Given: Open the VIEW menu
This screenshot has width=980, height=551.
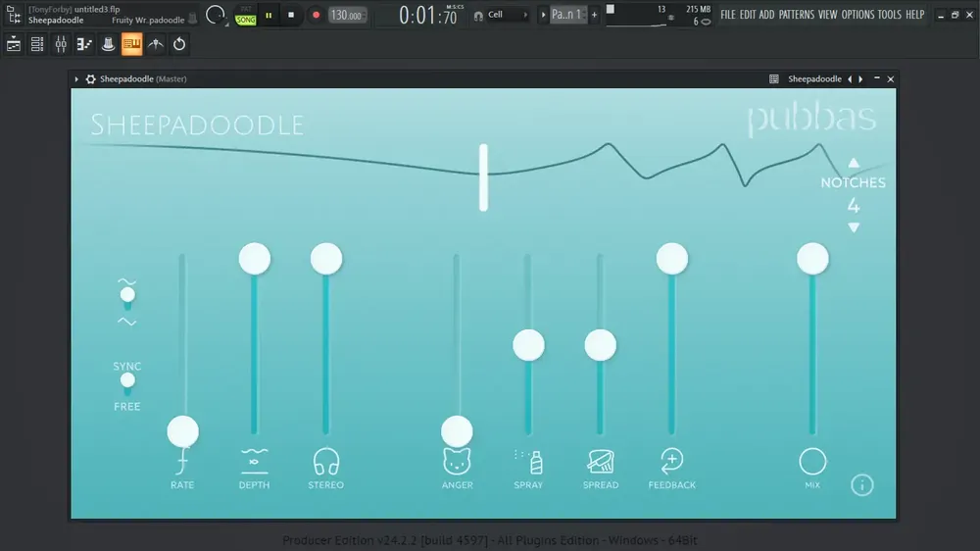Looking at the screenshot, I should click(827, 15).
